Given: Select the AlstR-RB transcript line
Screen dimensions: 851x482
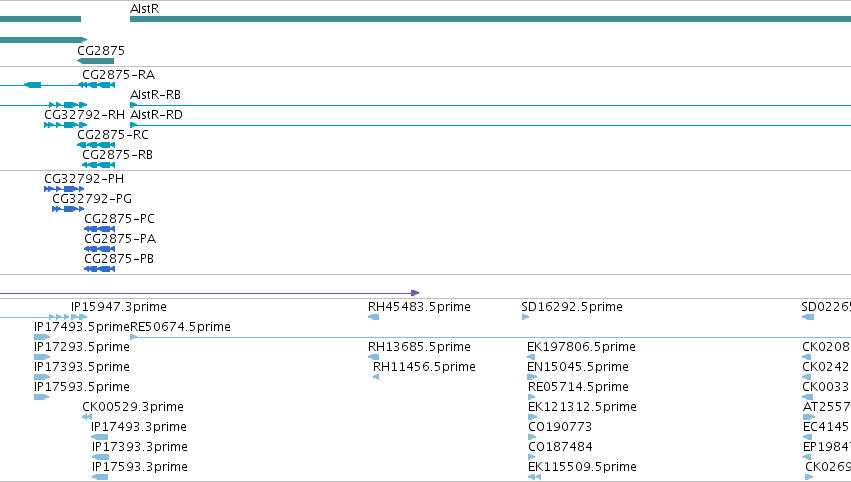Looking at the screenshot, I should pyautogui.click(x=490, y=105).
